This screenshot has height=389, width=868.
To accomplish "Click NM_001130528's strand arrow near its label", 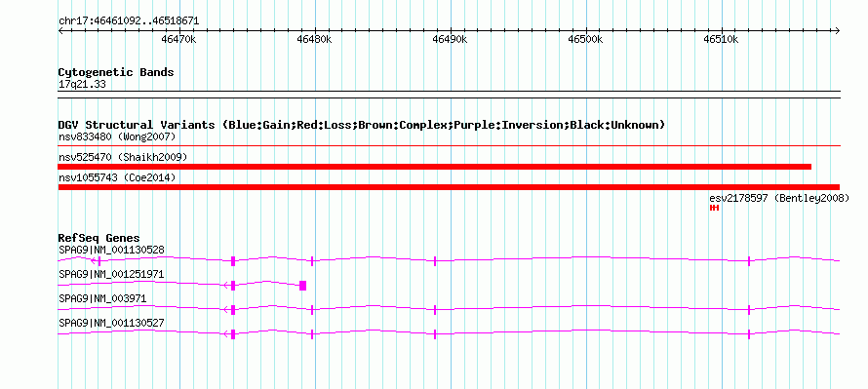I will [94, 260].
